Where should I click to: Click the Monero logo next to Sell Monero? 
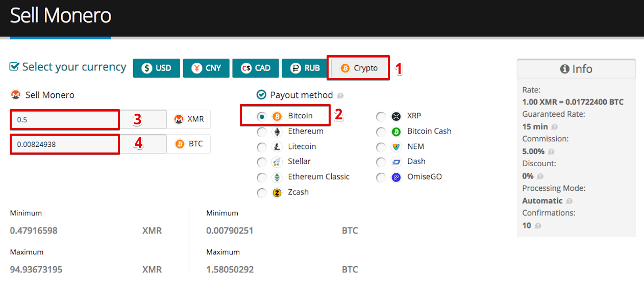[16, 95]
